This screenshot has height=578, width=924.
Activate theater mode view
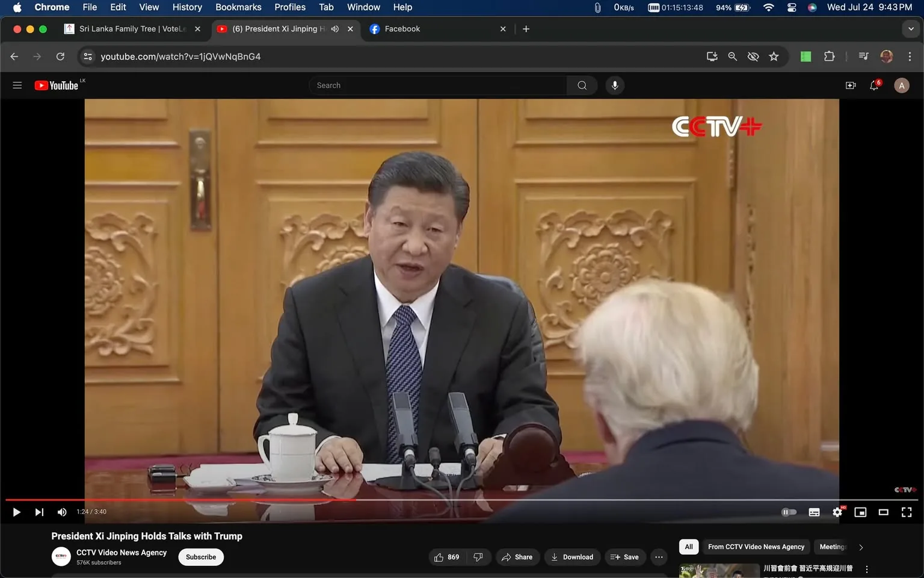882,512
